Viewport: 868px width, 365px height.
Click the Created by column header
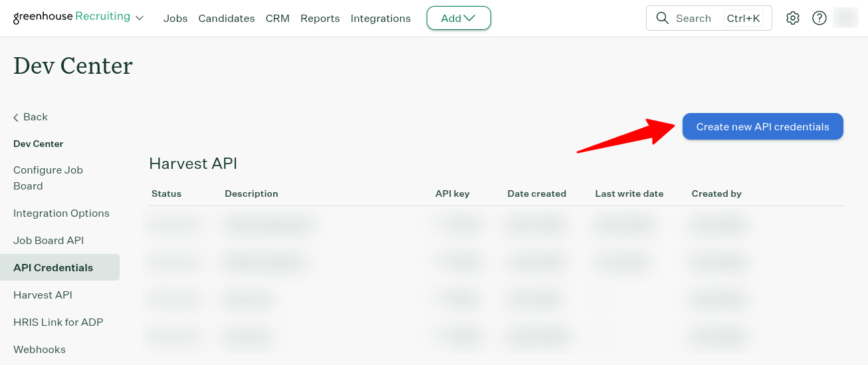click(x=716, y=193)
